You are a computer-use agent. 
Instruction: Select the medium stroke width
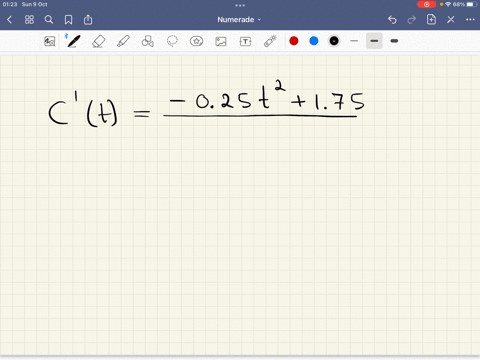pyautogui.click(x=374, y=41)
